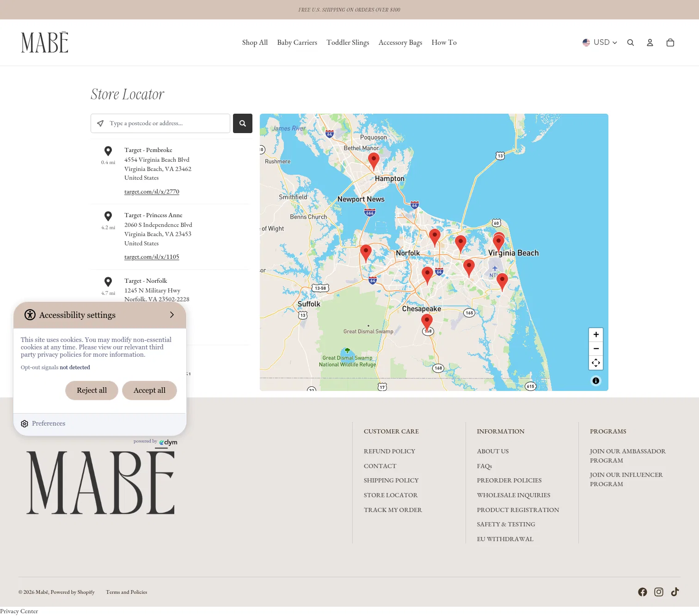Click the Hampton map pin
This screenshot has height=616, width=699.
pos(374,161)
